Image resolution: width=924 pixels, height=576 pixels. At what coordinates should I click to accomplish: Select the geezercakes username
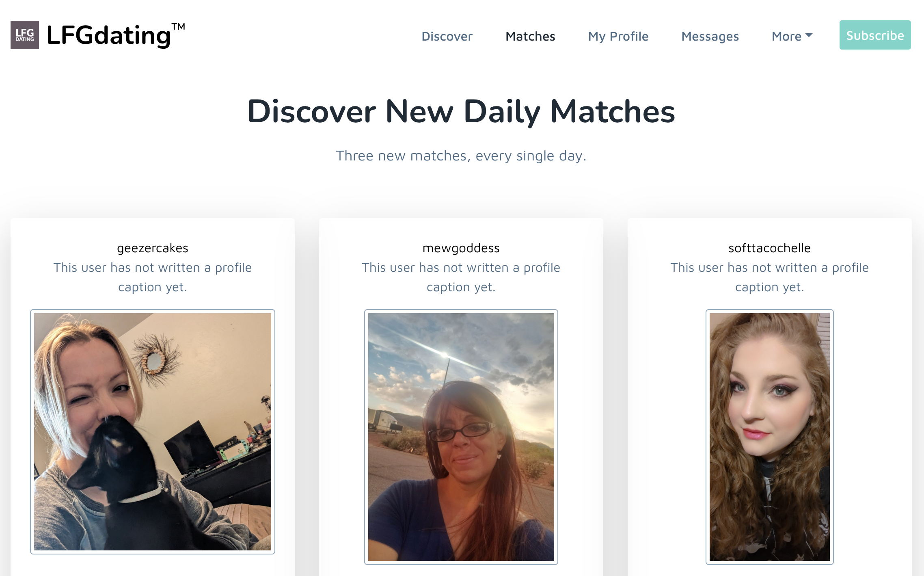click(x=153, y=248)
